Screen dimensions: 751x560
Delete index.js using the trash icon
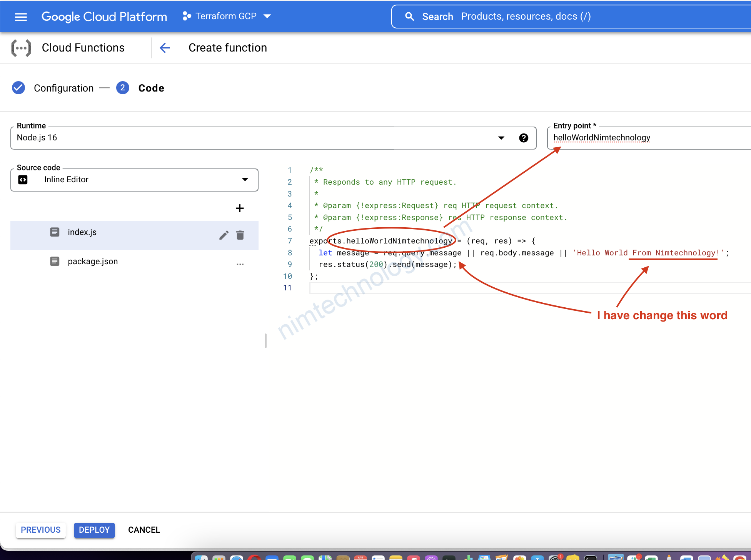click(240, 235)
